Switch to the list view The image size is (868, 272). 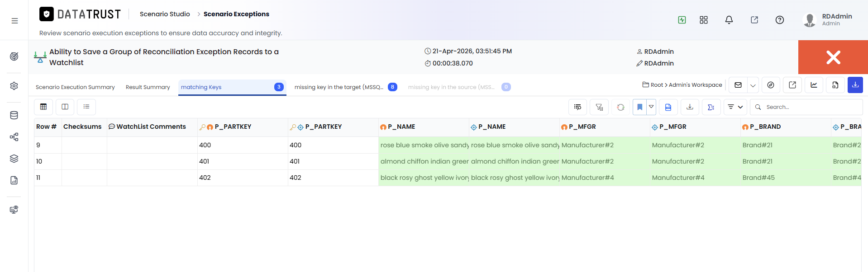tap(86, 107)
